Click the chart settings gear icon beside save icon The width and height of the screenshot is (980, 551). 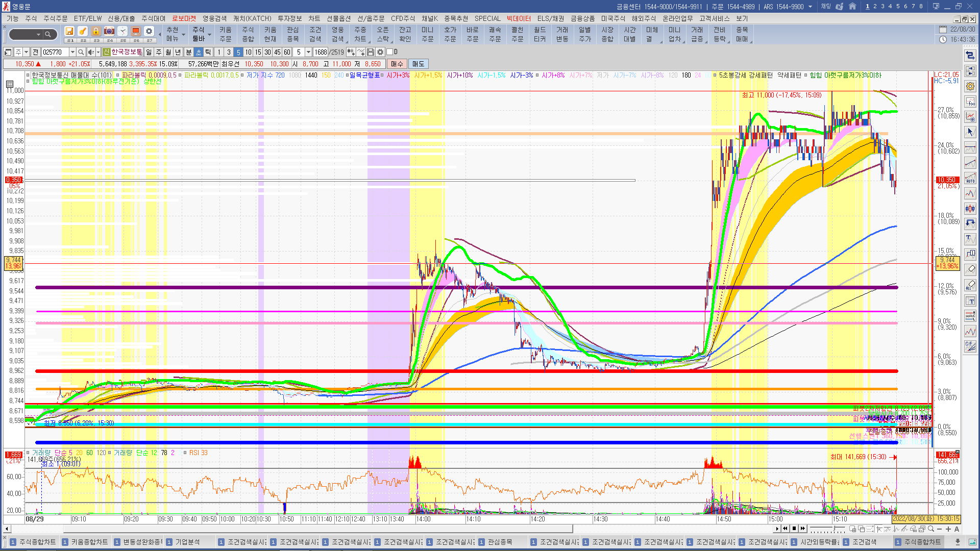point(380,52)
